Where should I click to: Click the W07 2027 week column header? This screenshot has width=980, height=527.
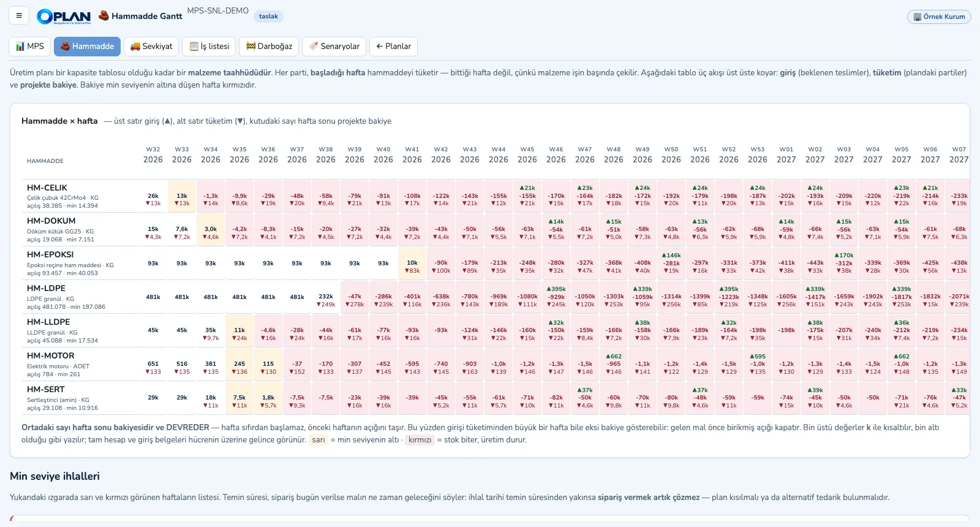959,155
